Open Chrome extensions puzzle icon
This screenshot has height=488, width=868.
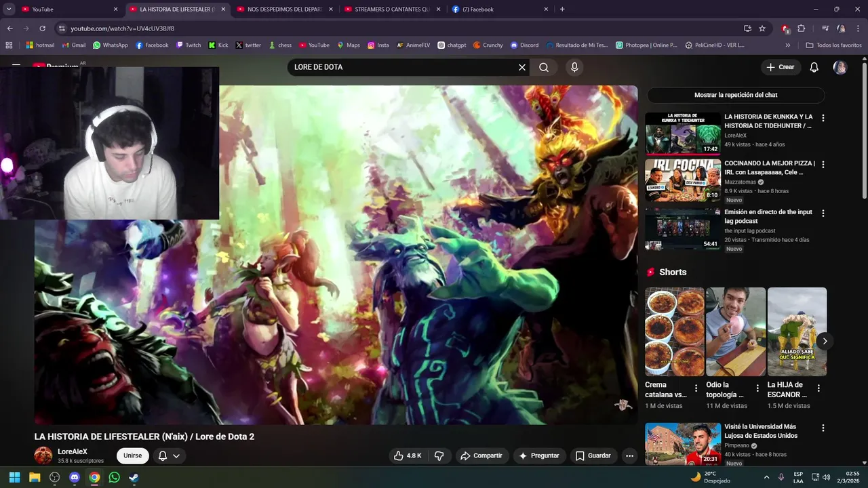801,28
